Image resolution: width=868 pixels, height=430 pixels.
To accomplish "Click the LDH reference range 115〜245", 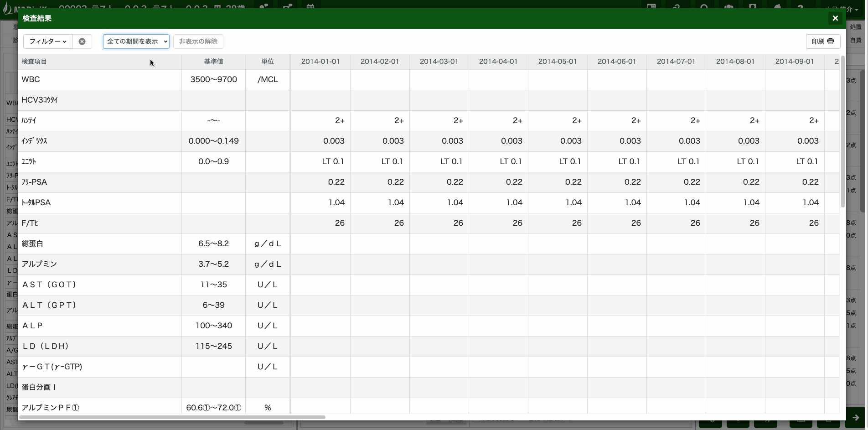I will 213,346.
